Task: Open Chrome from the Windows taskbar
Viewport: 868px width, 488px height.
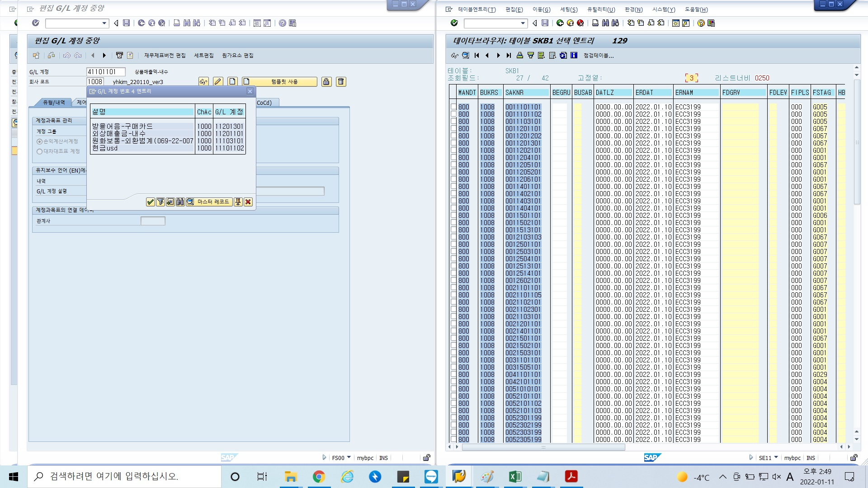Action: coord(319,477)
